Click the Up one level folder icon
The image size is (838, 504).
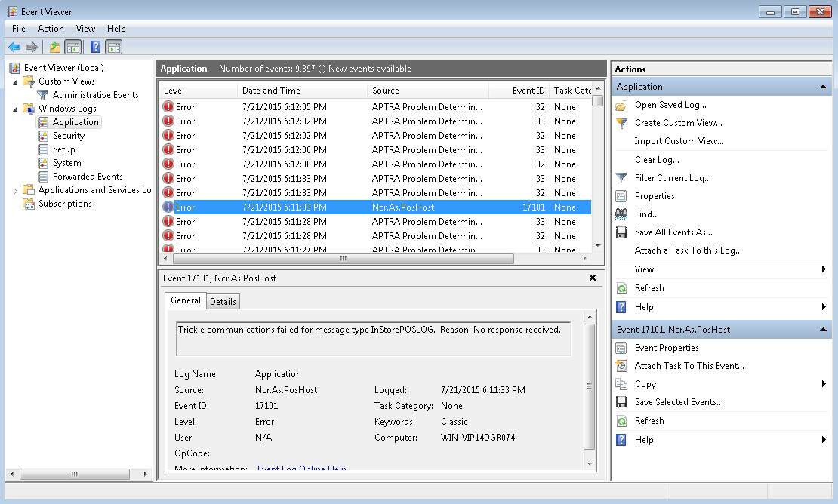coord(54,47)
